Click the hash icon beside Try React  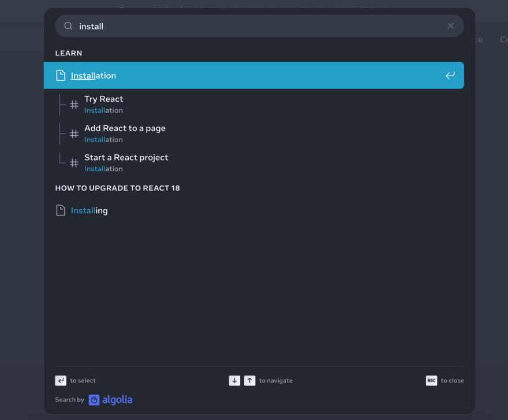[x=74, y=105]
